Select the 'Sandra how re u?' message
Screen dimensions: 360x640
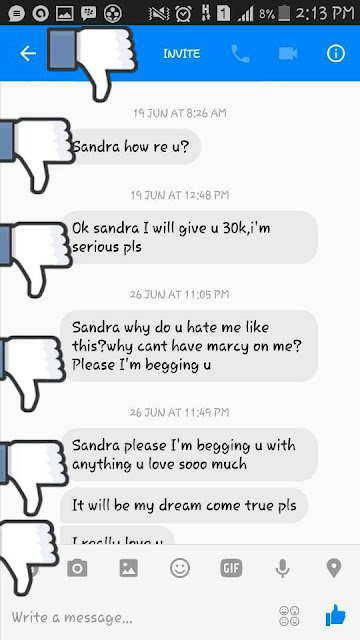(133, 147)
